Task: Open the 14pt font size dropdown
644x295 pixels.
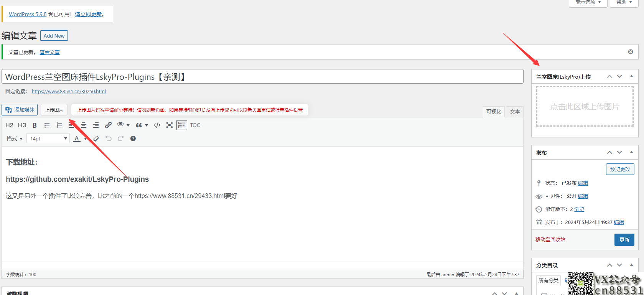Action: 48,138
